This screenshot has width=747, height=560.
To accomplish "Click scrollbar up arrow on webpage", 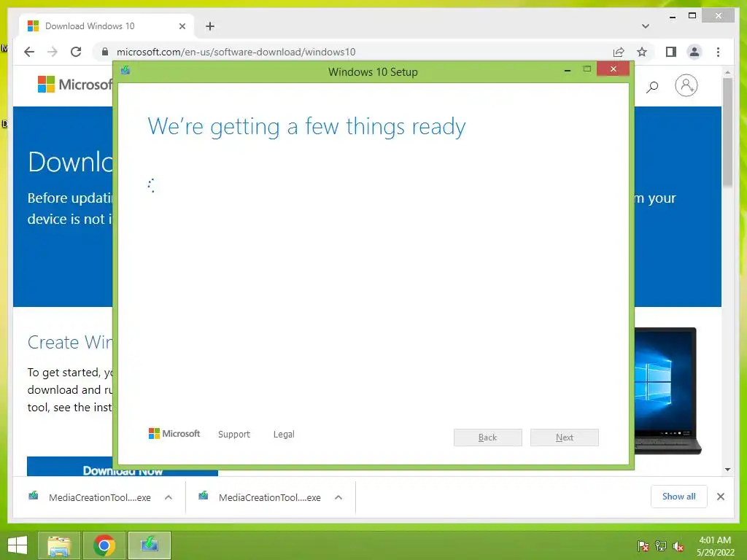I will [x=727, y=72].
